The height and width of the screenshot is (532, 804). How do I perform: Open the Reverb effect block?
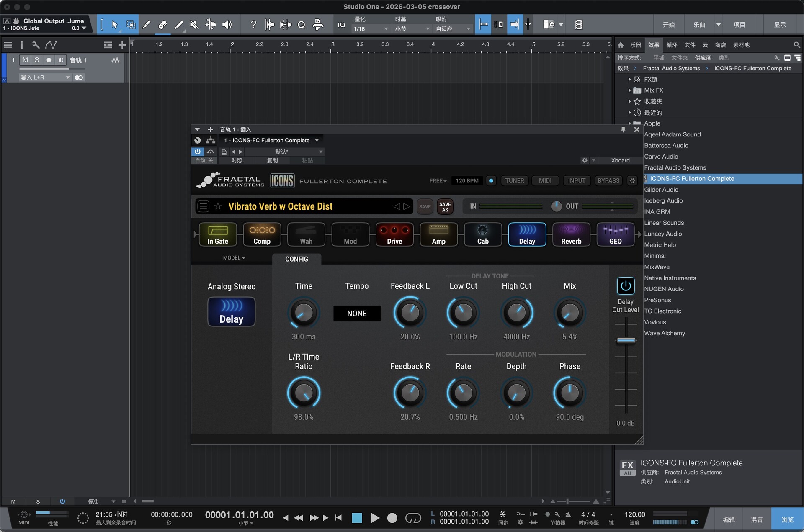[571, 234]
